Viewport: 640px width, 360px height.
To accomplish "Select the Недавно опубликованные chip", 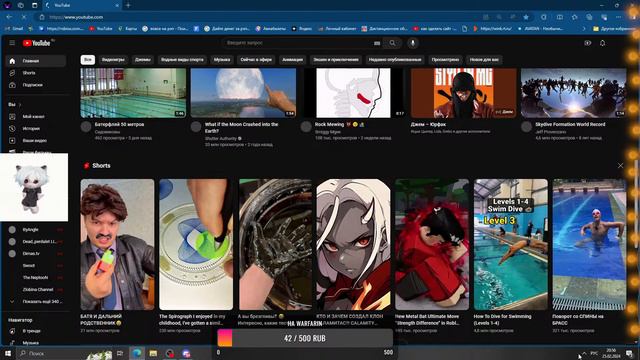I will tap(395, 60).
